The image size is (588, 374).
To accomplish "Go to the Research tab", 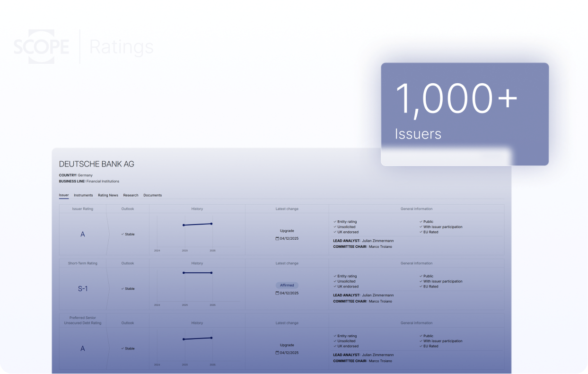I will 131,195.
